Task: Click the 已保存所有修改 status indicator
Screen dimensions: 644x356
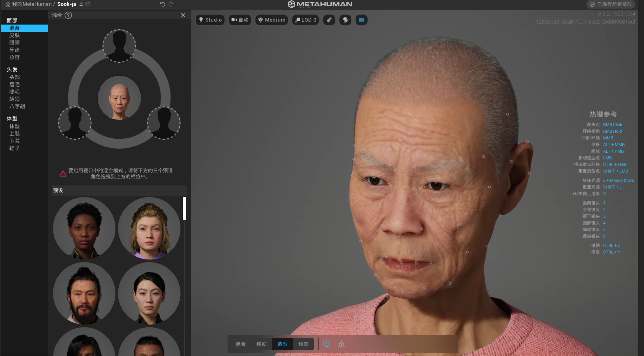Action: 611,4
